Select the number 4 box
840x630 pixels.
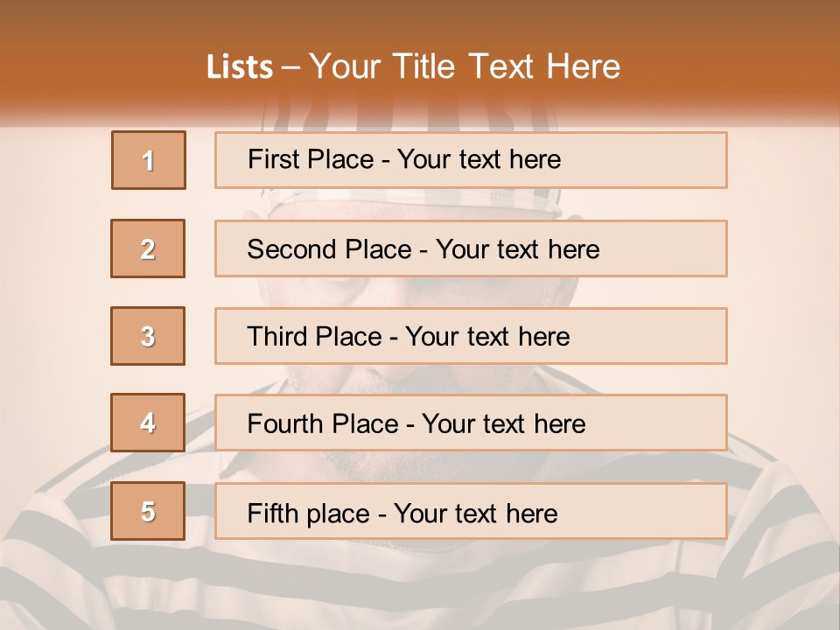tap(148, 423)
